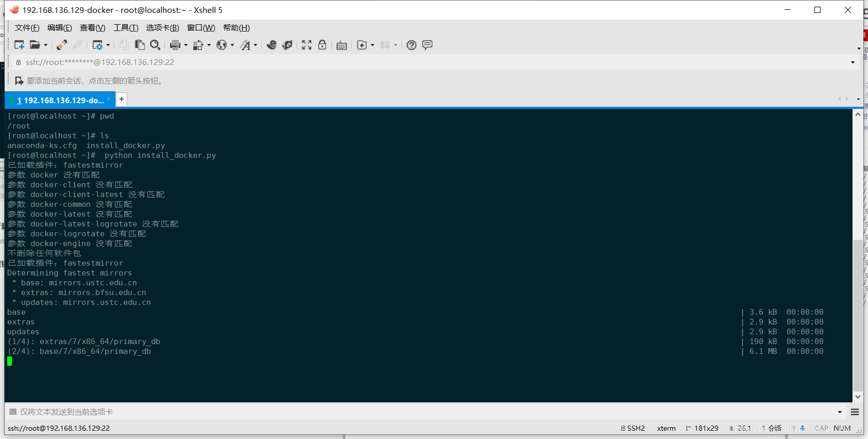This screenshot has height=439, width=868.
Task: Open the tab list dropdown arrow
Action: [858, 99]
